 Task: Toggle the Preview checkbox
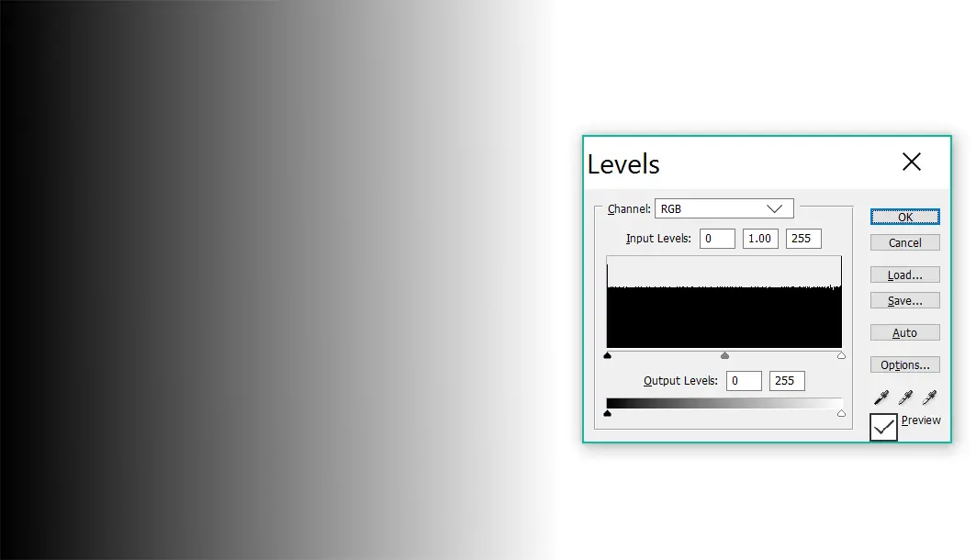coord(883,427)
